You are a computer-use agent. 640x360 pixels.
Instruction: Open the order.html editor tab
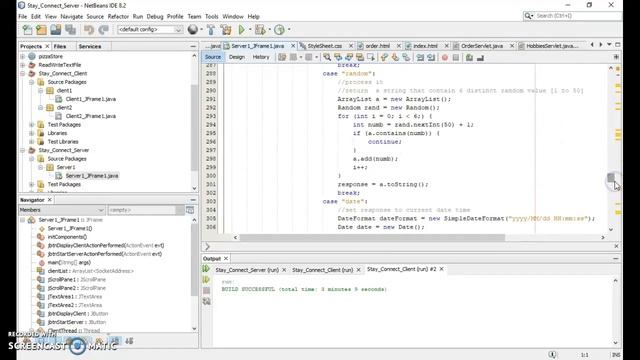click(378, 46)
